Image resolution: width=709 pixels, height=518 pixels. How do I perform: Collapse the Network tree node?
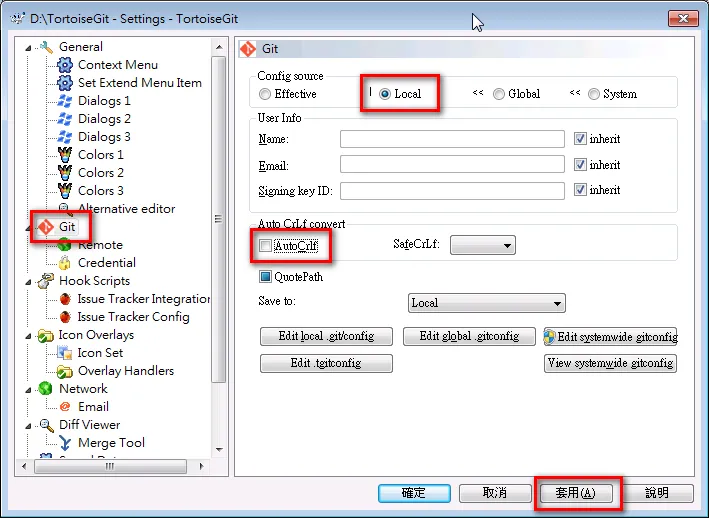tap(28, 390)
